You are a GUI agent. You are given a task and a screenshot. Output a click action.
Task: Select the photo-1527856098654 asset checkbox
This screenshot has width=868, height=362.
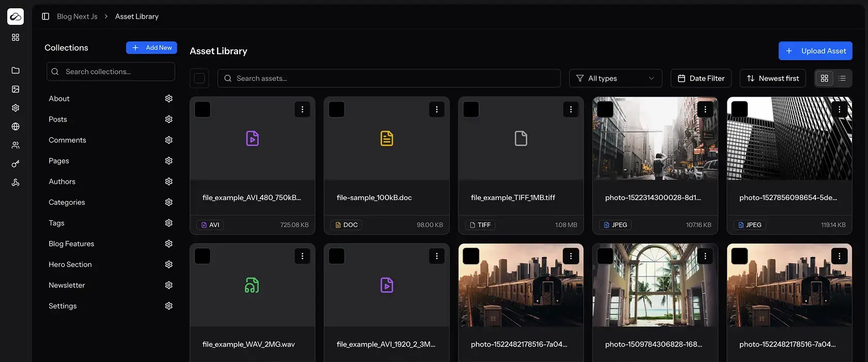pos(740,109)
